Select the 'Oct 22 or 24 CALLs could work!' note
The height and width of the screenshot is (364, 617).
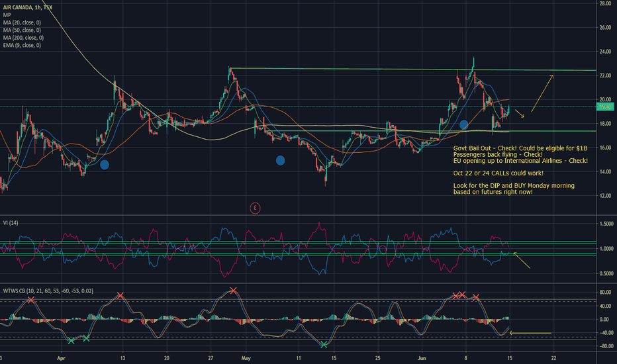click(x=498, y=173)
